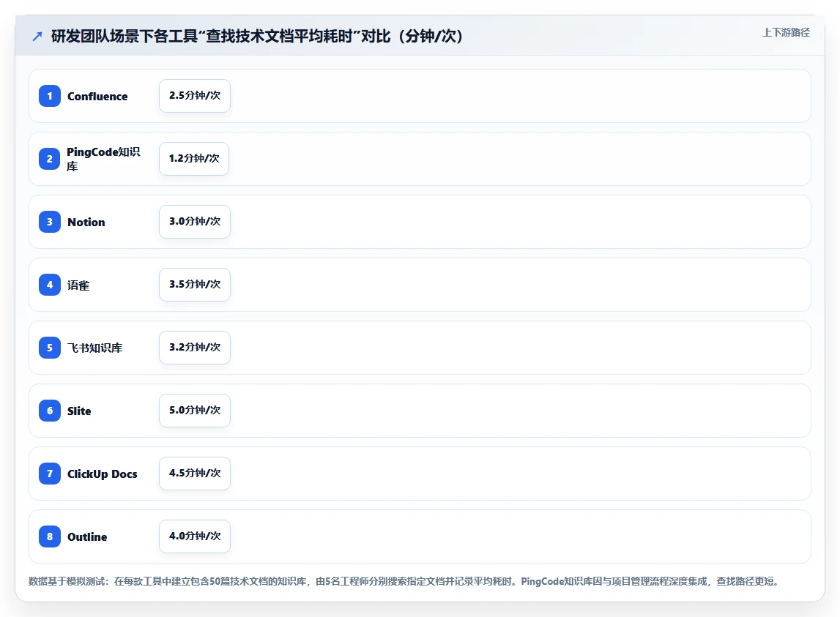Click the number 3 badge for Notion

[50, 222]
